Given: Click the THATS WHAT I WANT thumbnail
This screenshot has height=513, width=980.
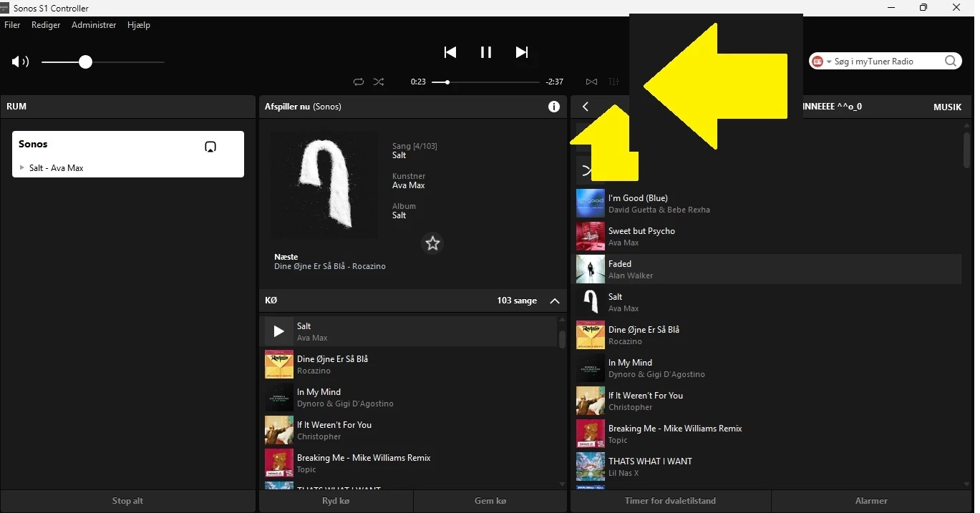Looking at the screenshot, I should [x=591, y=466].
